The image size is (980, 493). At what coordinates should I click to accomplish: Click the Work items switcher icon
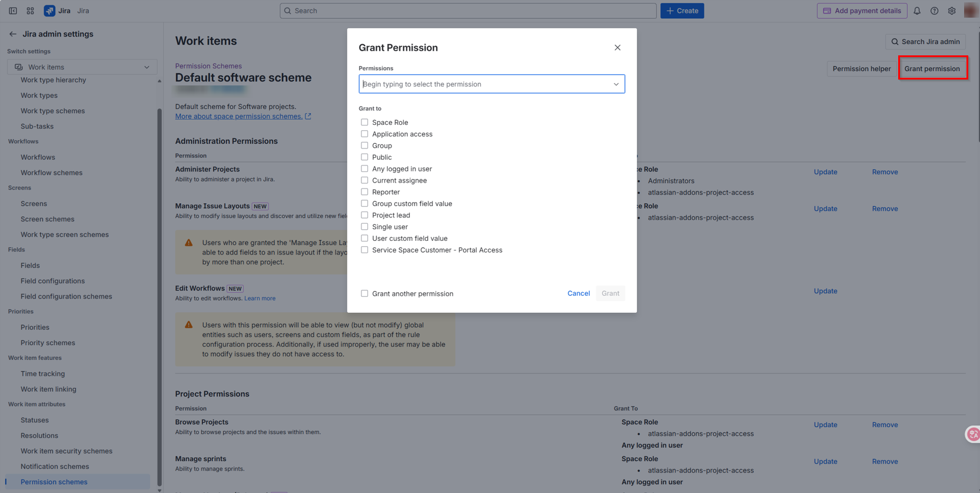pos(19,67)
